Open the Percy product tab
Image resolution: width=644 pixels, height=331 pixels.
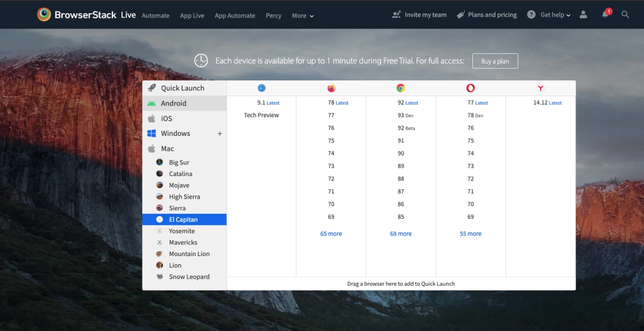pos(273,16)
